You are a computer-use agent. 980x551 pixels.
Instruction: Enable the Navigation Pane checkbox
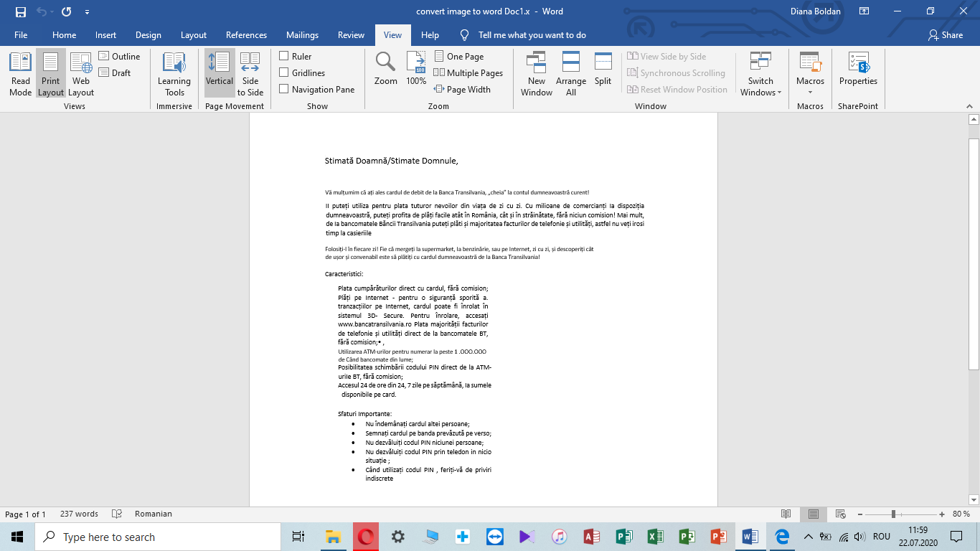coord(284,89)
